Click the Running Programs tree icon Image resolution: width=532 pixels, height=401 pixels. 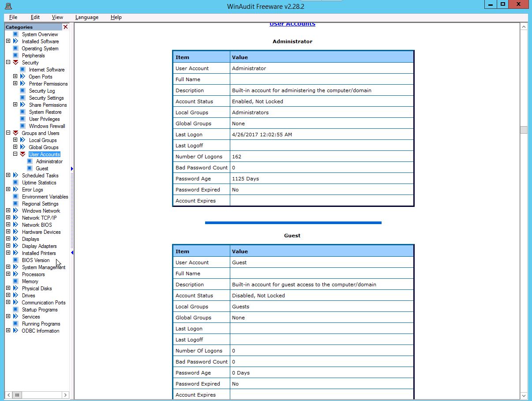tap(15, 324)
